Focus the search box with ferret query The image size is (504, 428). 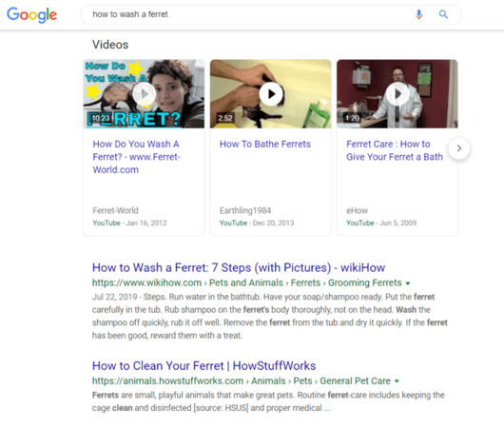click(x=271, y=14)
